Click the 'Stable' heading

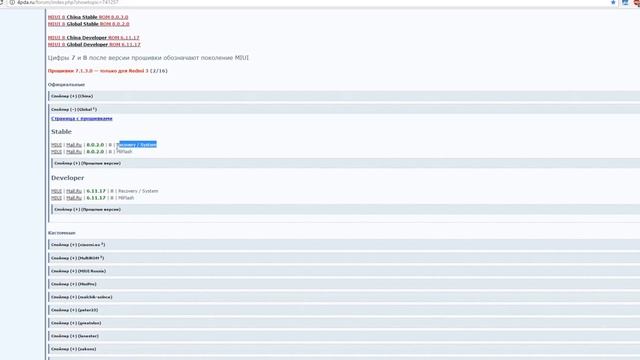[x=61, y=132]
